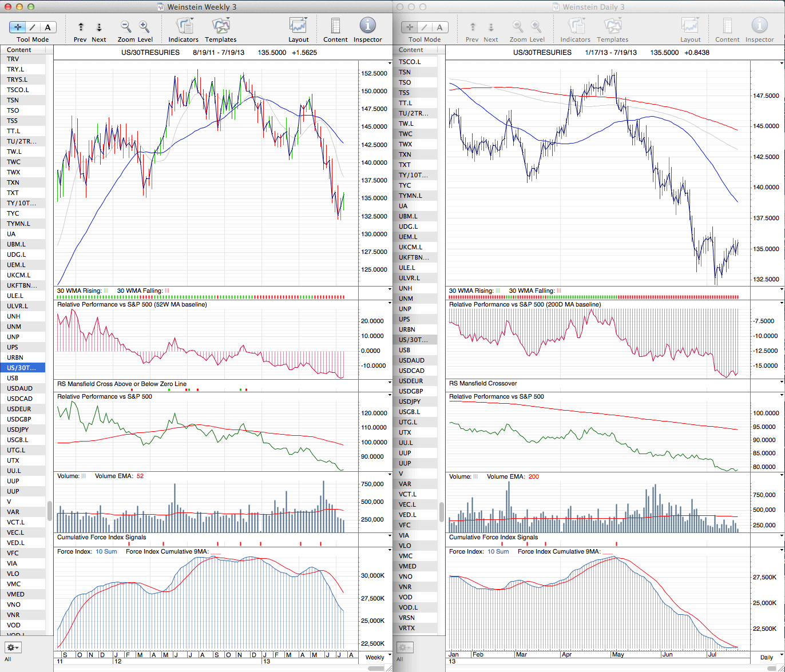Open Indicators in the Weekly window toolbar
Image resolution: width=785 pixels, height=672 pixels.
[184, 26]
